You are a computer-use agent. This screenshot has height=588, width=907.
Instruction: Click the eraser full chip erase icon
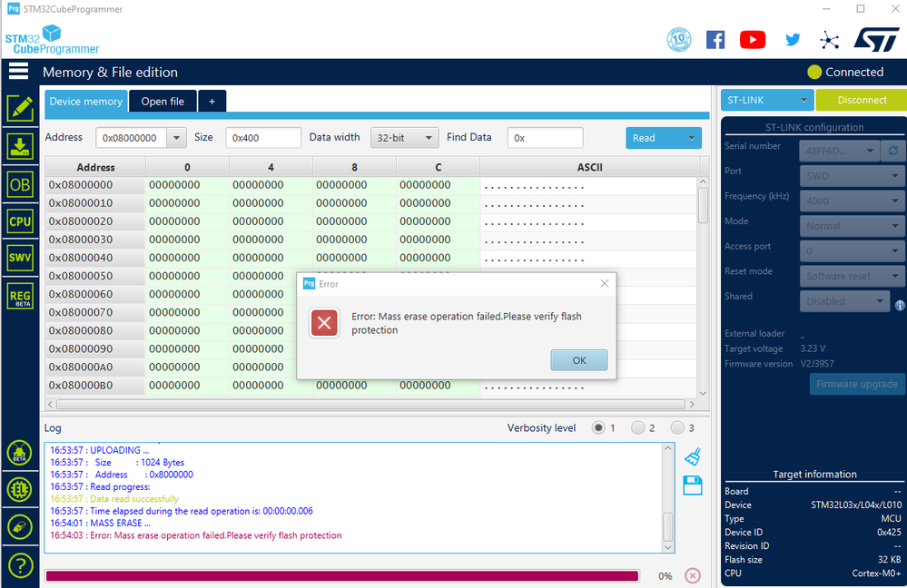[x=20, y=527]
